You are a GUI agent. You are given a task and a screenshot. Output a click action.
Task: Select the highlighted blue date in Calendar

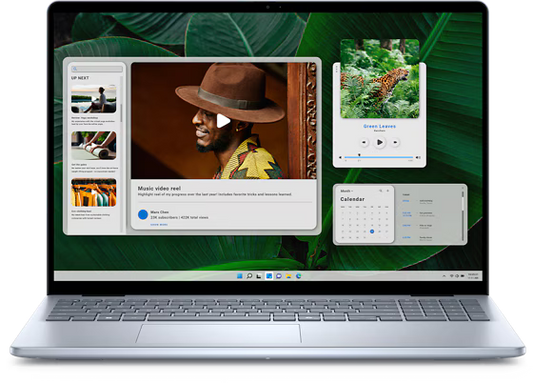(x=372, y=231)
